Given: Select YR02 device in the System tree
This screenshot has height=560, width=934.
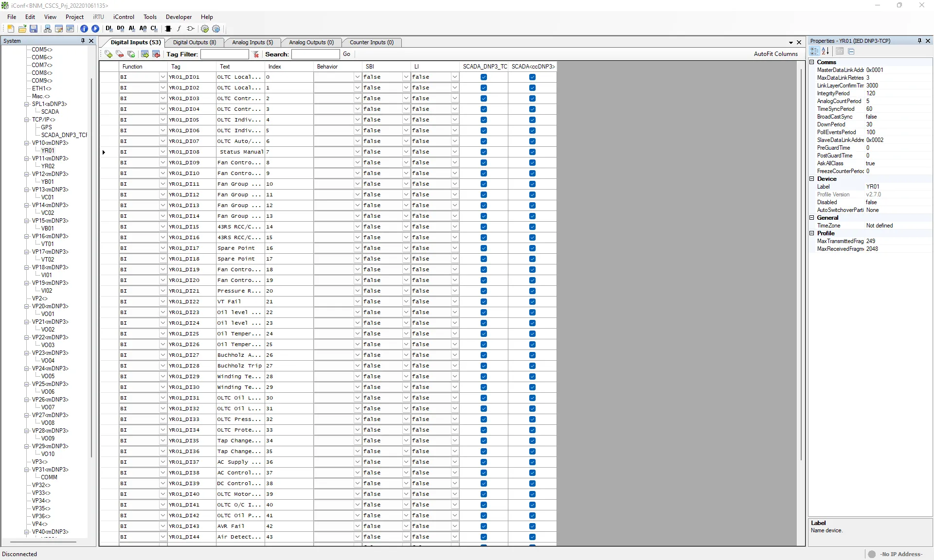Looking at the screenshot, I should click(48, 166).
